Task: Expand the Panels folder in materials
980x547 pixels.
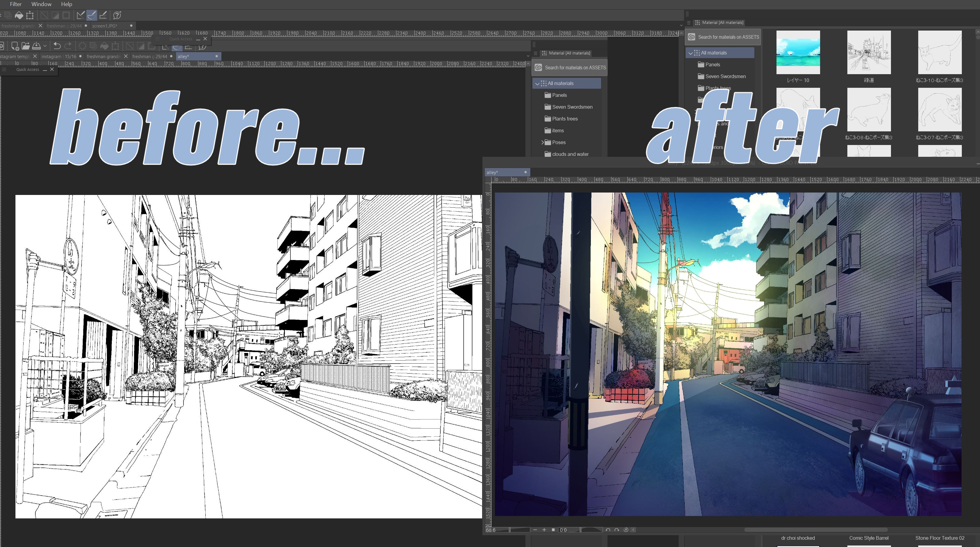Action: [559, 95]
